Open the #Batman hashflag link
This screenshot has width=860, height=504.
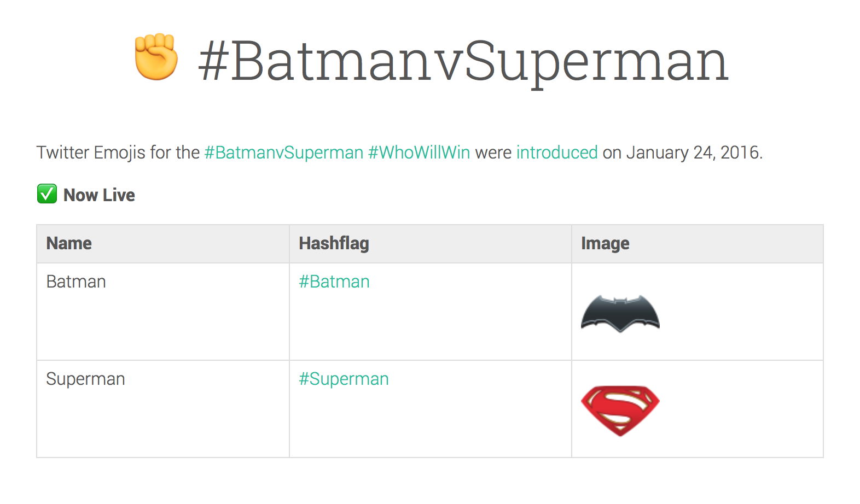coord(334,282)
